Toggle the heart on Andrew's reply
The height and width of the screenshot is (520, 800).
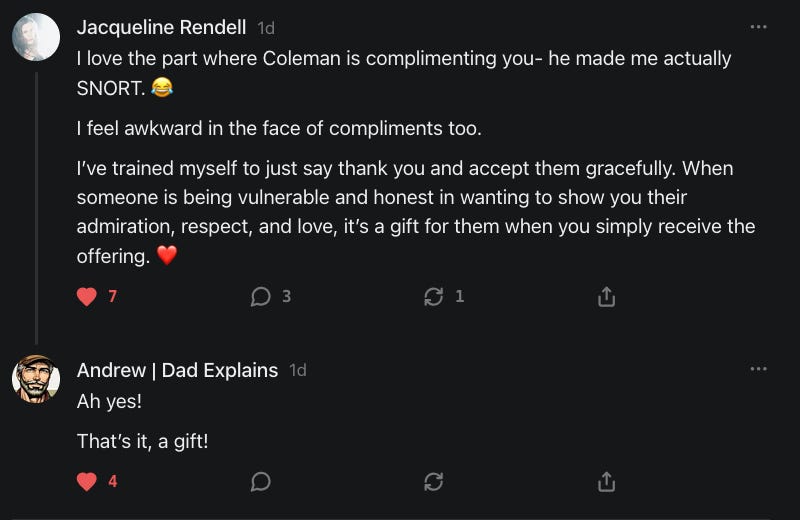click(87, 482)
